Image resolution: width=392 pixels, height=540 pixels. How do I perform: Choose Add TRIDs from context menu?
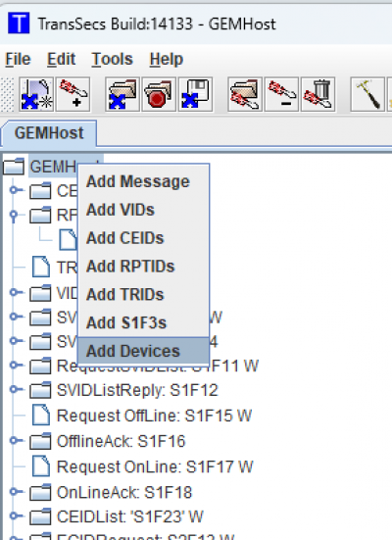click(x=144, y=294)
